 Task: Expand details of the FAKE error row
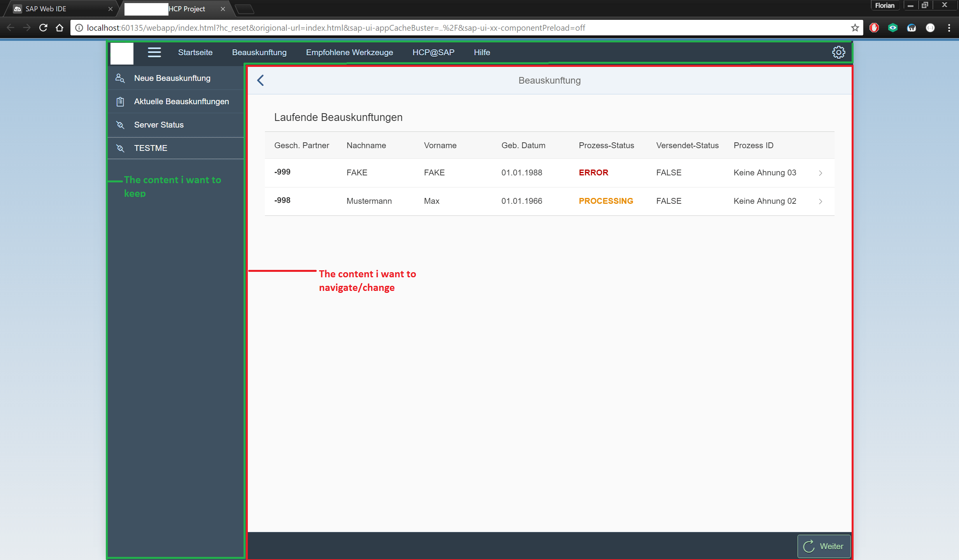tap(820, 173)
